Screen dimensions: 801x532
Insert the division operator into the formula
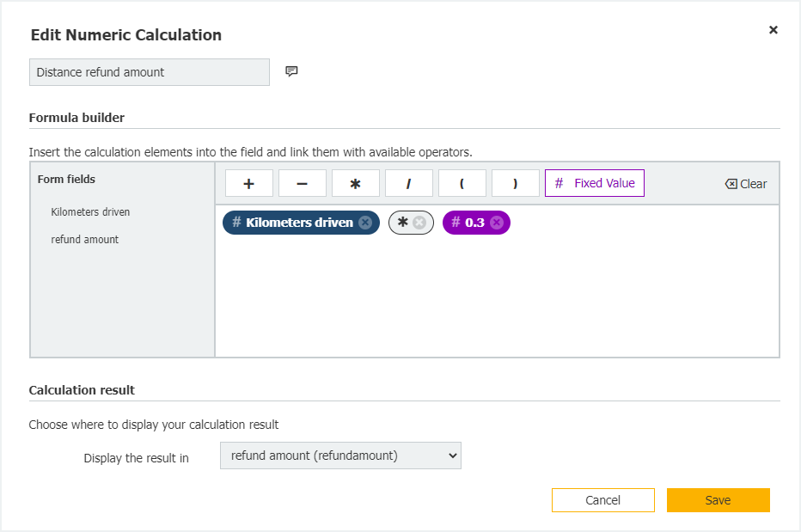point(408,182)
